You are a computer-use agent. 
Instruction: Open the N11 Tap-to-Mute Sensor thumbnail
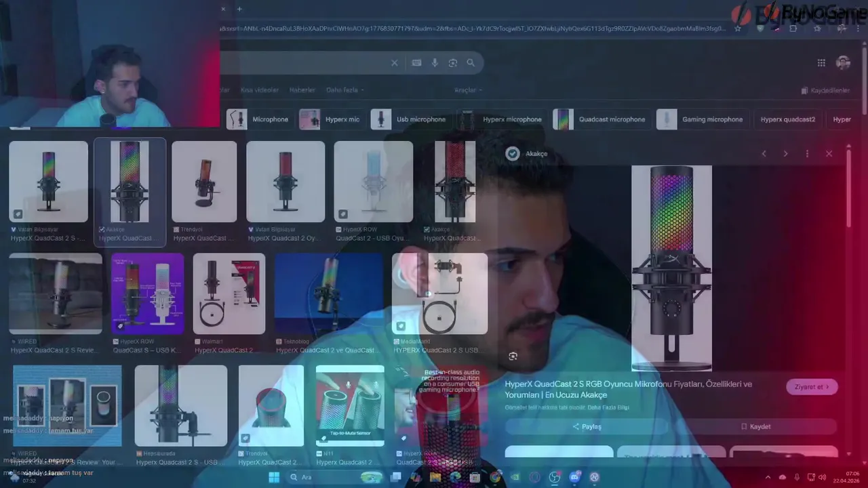pos(350,405)
